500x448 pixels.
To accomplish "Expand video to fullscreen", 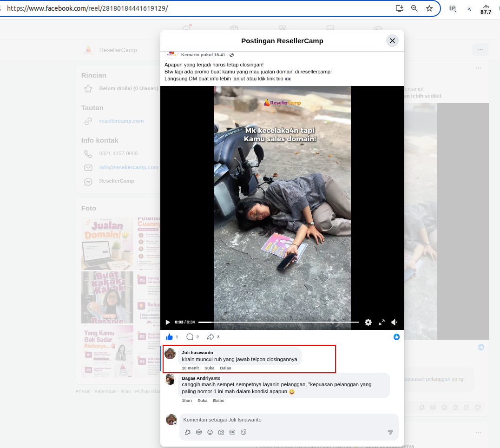I will click(x=382, y=322).
